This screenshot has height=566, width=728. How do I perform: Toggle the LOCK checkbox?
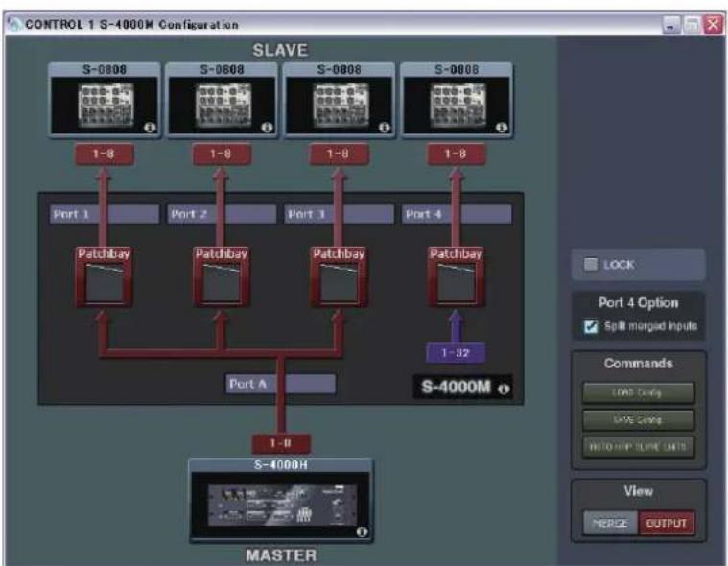click(590, 264)
